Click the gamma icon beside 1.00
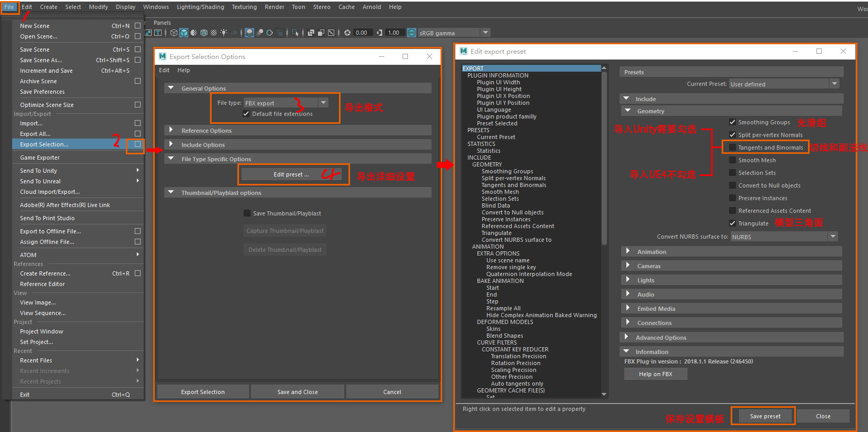 coord(380,33)
